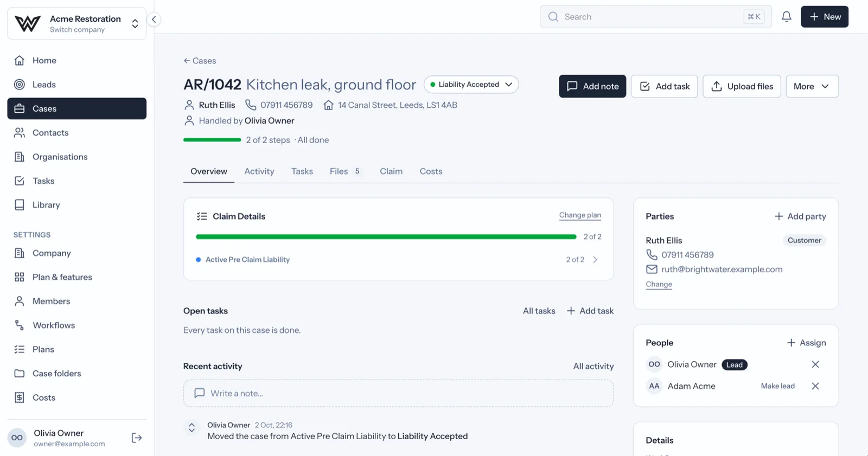Image resolution: width=868 pixels, height=456 pixels.
Task: Open Workflows settings
Action: click(76, 325)
